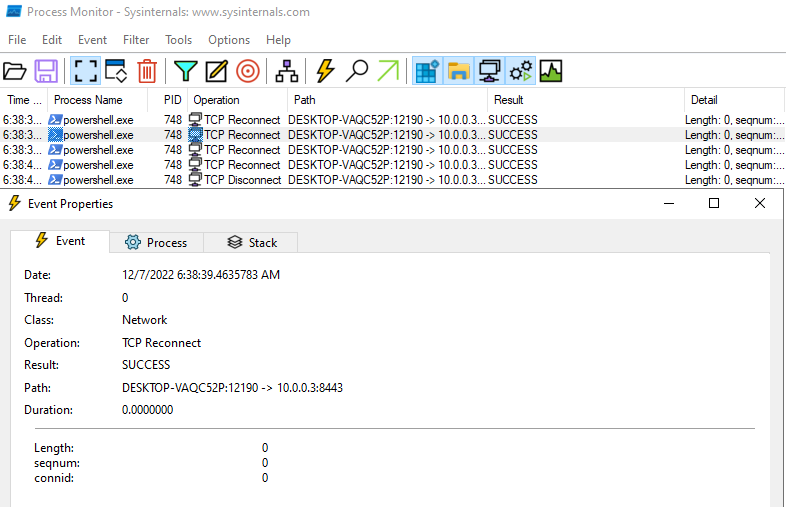
Task: Click the network icon beside TCP Disconnect
Action: coord(195,180)
